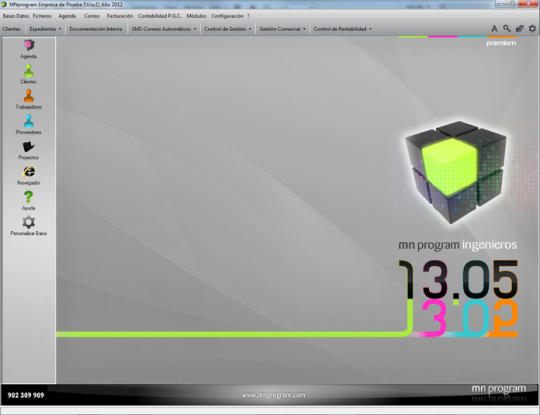The image size is (540, 415).
Task: Open the Facturación menu
Action: tap(120, 16)
